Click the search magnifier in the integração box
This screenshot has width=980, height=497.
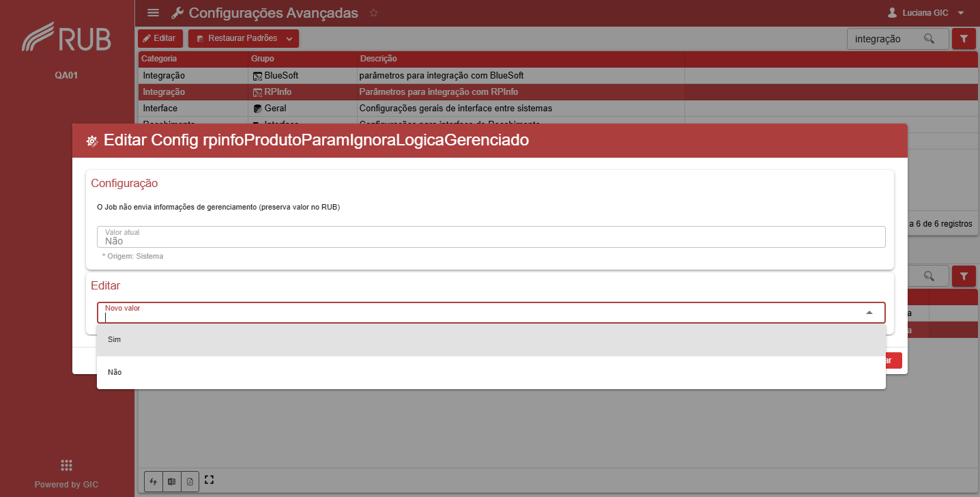[929, 39]
